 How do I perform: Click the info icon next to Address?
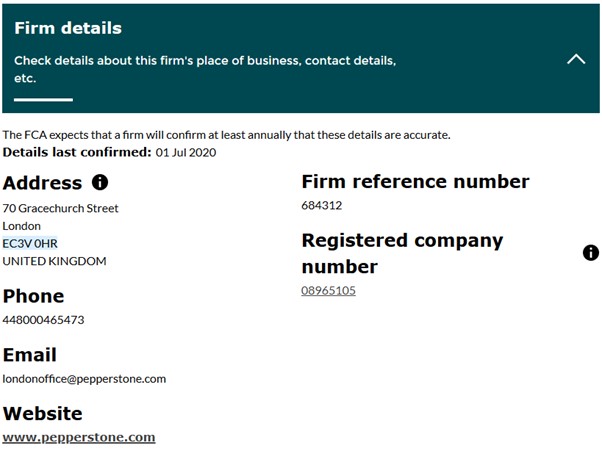coord(100,183)
